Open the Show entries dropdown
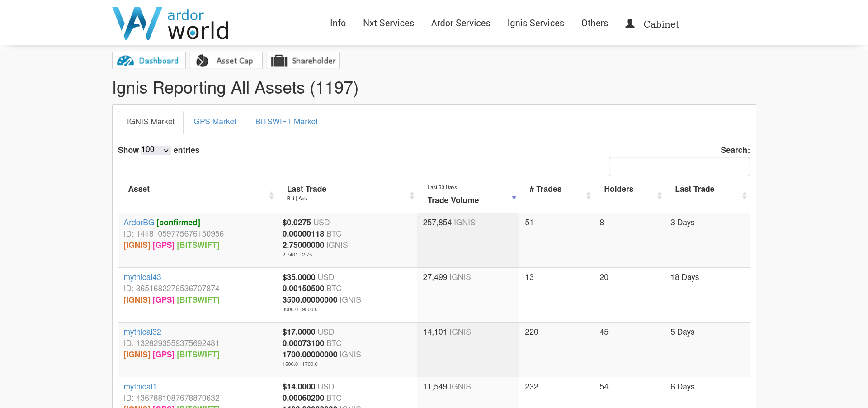868x408 pixels. 156,150
